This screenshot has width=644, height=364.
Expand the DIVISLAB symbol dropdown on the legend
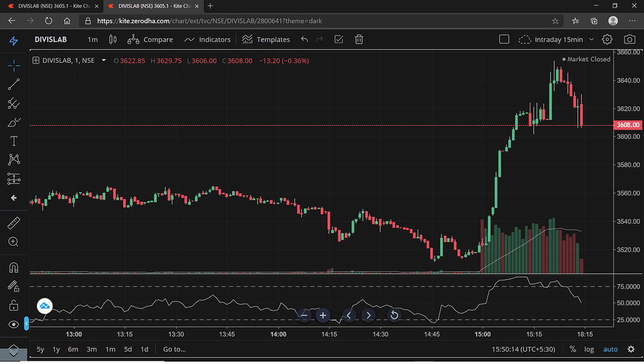pos(104,60)
